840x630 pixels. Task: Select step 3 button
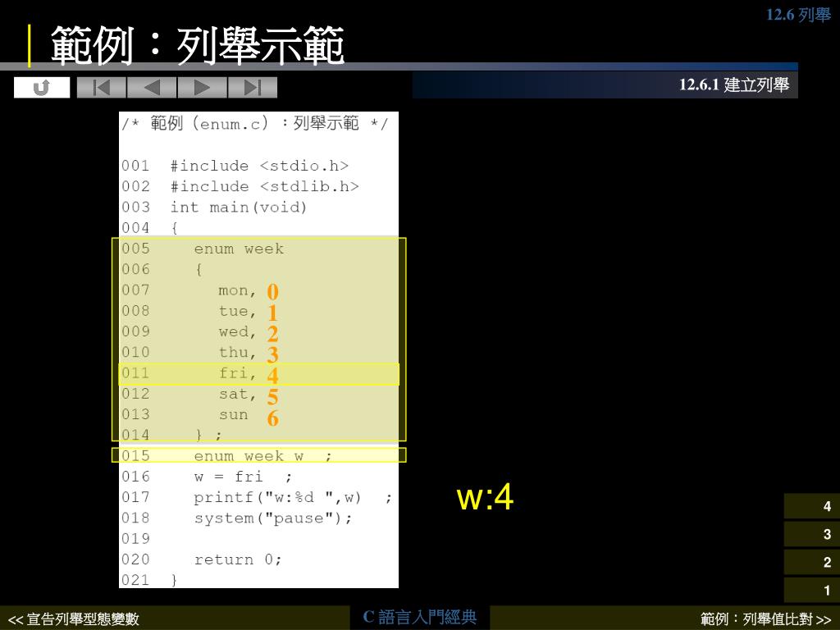pyautogui.click(x=812, y=534)
